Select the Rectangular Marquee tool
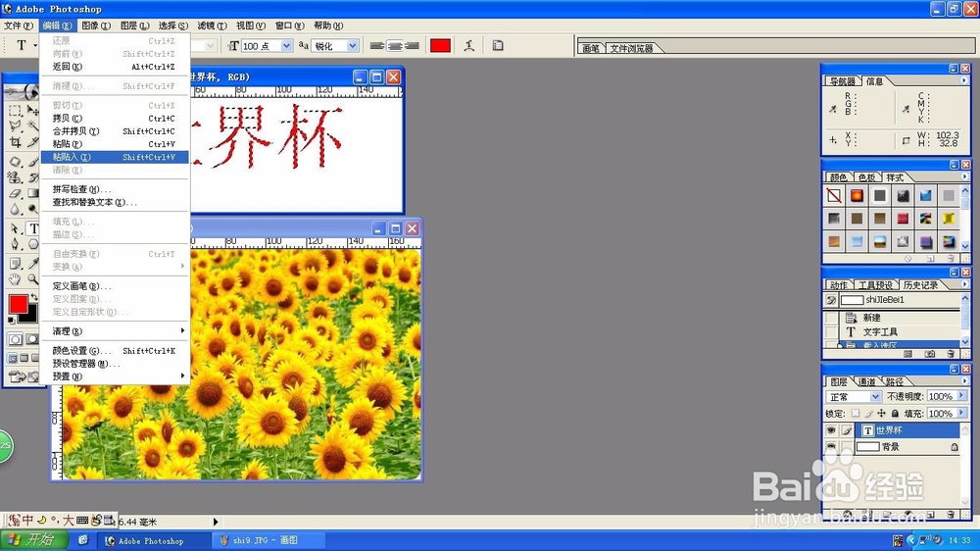The width and height of the screenshot is (980, 551). point(15,111)
